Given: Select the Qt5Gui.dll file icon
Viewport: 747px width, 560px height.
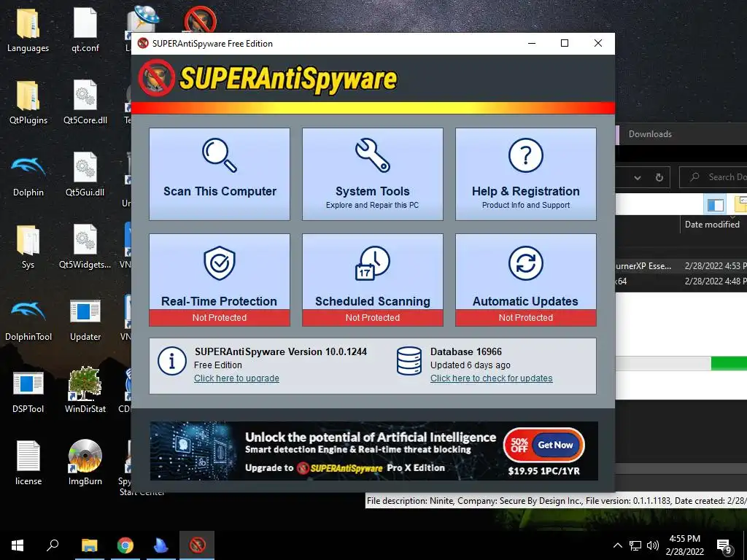Looking at the screenshot, I should tap(85, 174).
